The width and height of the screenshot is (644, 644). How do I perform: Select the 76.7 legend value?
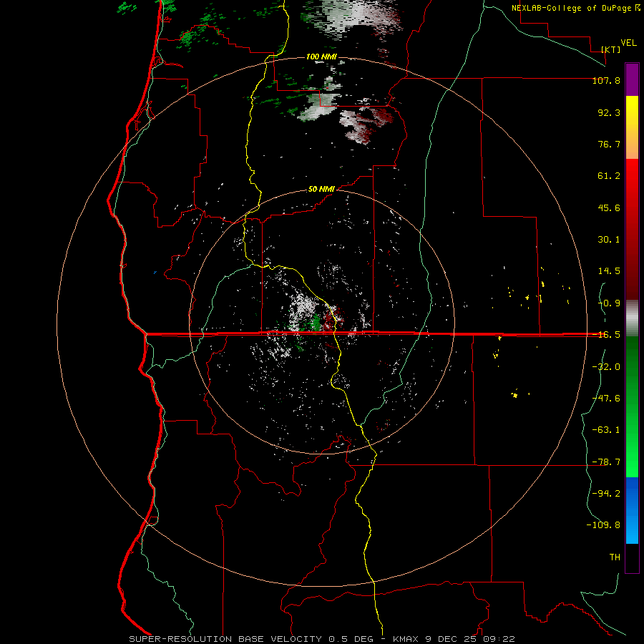pos(609,144)
